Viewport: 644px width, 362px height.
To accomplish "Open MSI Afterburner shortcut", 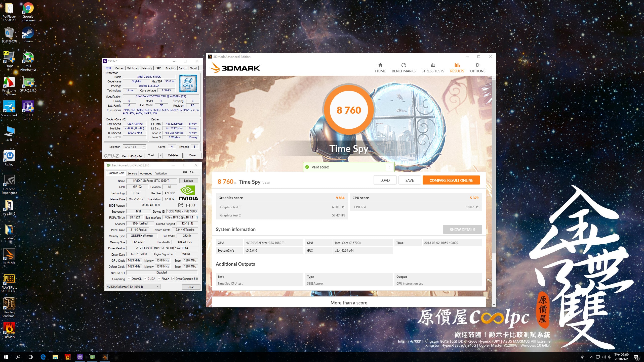I will point(28,61).
